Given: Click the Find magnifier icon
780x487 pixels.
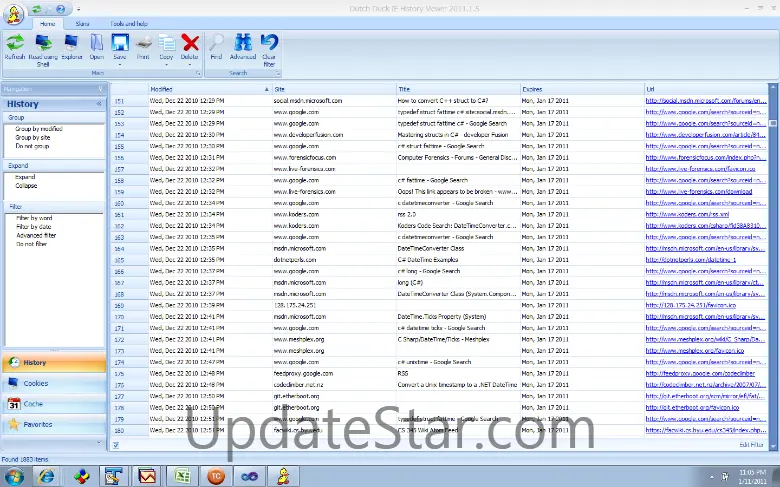Looking at the screenshot, I should (216, 43).
